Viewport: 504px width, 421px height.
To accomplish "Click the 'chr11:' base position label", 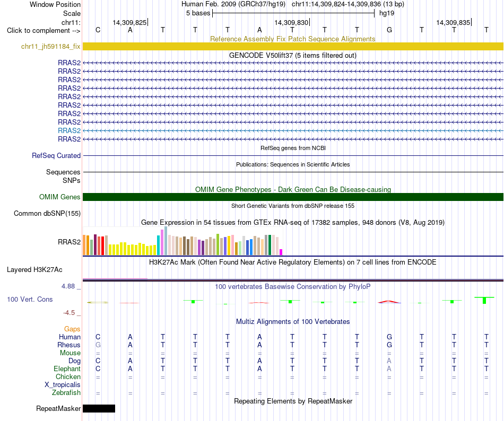I will click(71, 22).
